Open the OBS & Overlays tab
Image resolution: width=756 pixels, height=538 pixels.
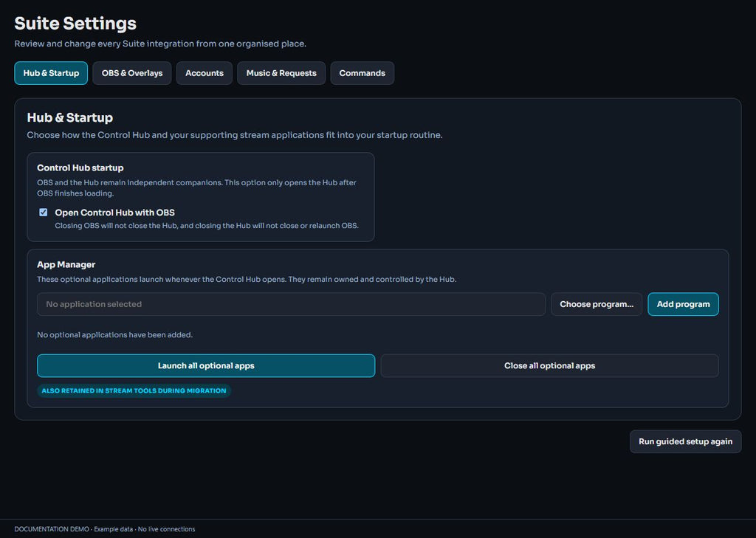coord(132,73)
